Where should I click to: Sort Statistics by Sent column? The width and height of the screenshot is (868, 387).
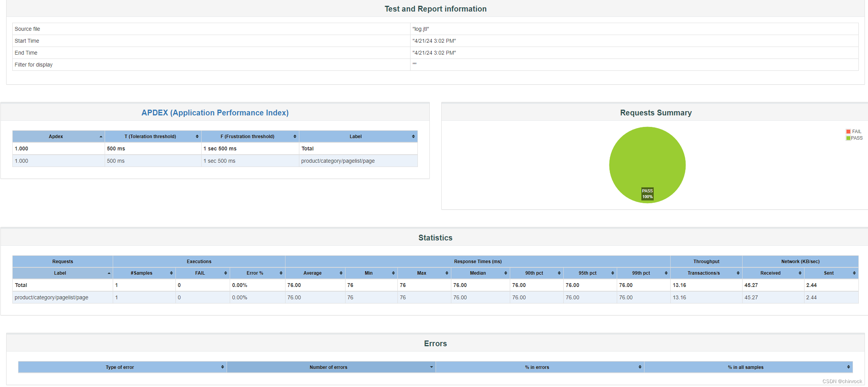click(x=831, y=273)
